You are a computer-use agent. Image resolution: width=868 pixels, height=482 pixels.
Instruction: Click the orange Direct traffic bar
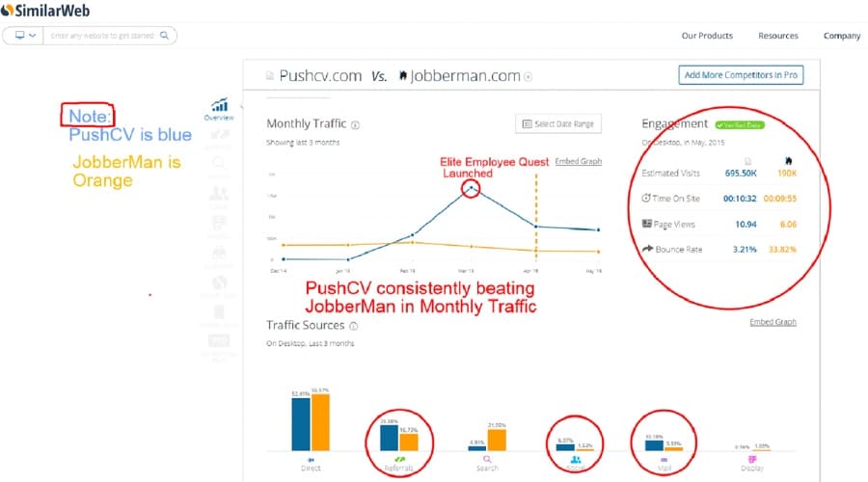click(x=320, y=422)
